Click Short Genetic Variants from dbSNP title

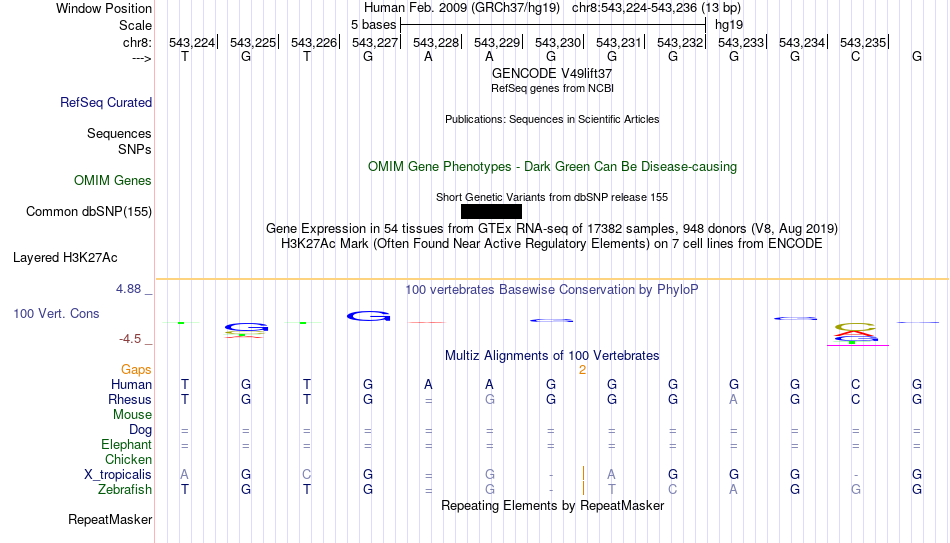[552, 197]
